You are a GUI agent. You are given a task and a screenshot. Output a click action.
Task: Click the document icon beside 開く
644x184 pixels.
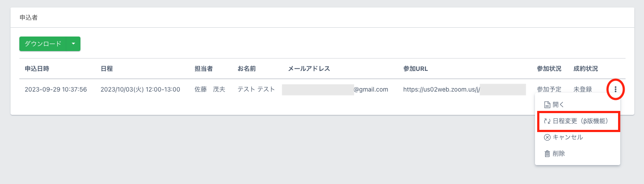tap(547, 105)
